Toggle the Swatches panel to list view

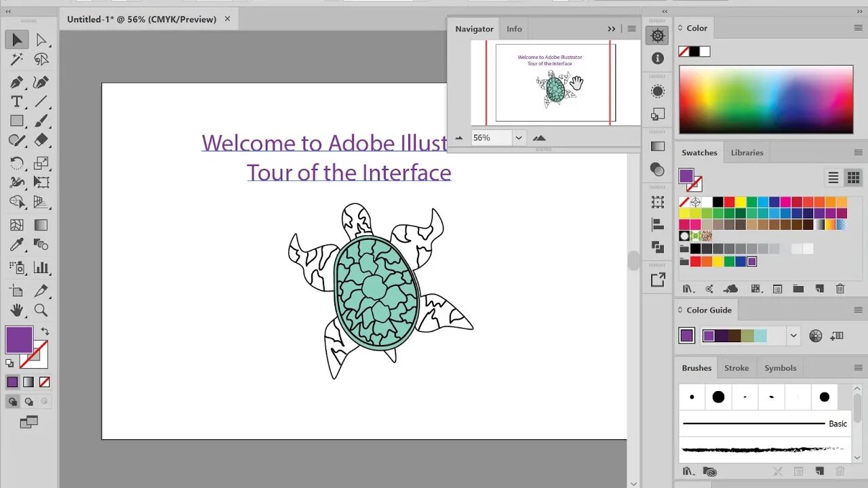(833, 178)
